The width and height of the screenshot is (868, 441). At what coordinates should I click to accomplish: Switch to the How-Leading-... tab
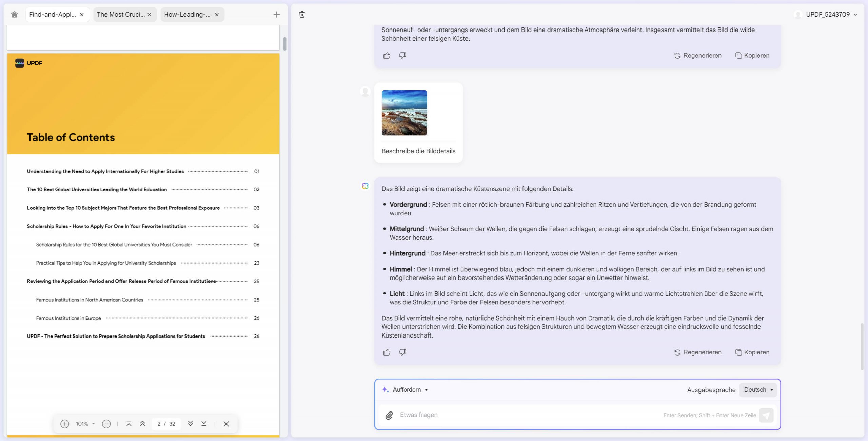pos(187,14)
